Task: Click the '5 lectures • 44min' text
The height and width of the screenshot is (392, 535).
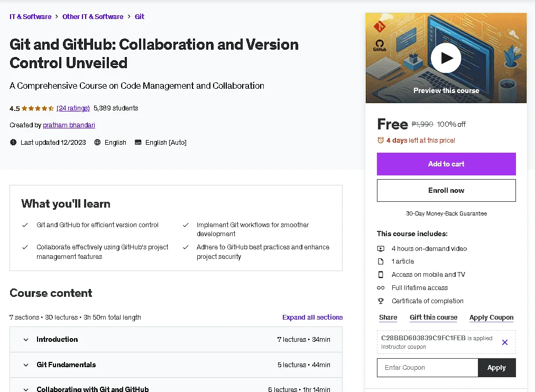Action: click(303, 365)
